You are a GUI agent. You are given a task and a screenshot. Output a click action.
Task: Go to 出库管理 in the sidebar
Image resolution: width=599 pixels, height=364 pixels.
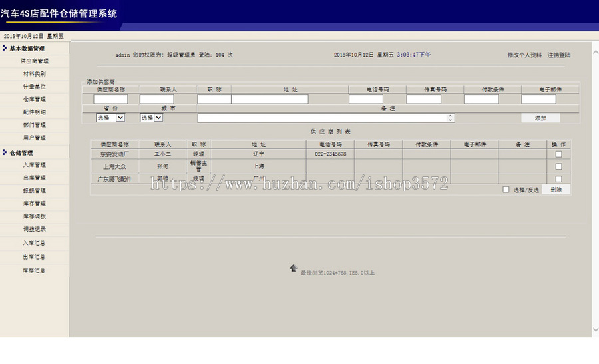pos(35,178)
